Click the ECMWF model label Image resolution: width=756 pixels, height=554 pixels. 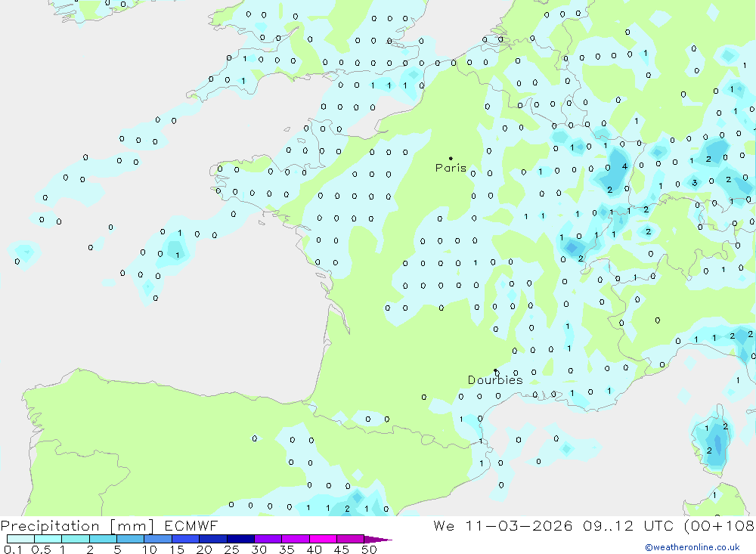[x=191, y=525]
